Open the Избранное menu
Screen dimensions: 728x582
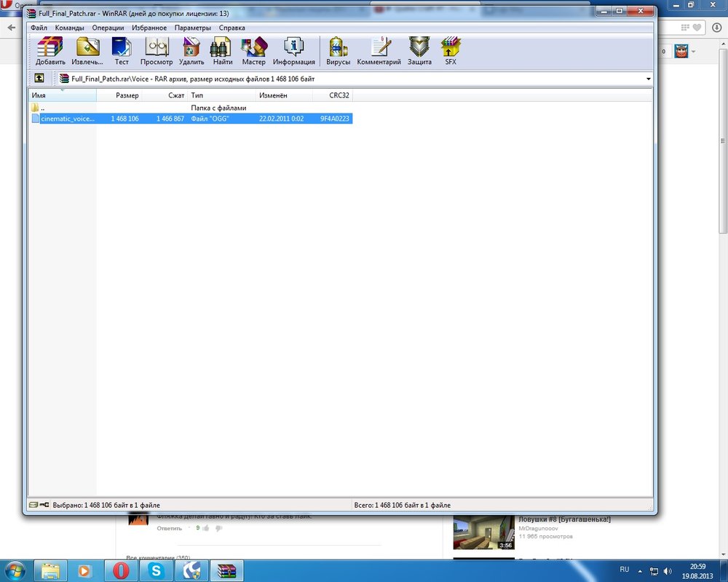pyautogui.click(x=149, y=28)
